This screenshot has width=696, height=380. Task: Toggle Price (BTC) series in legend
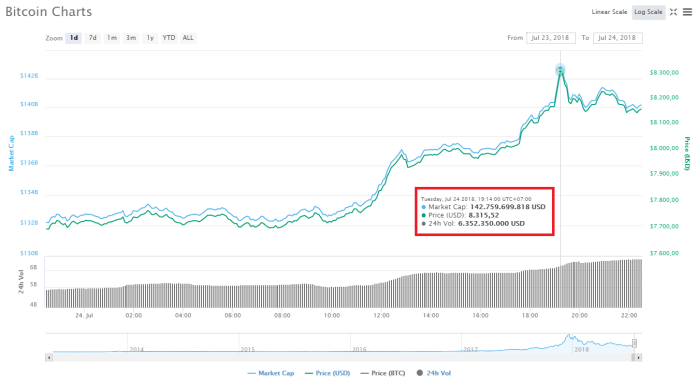tap(383, 373)
